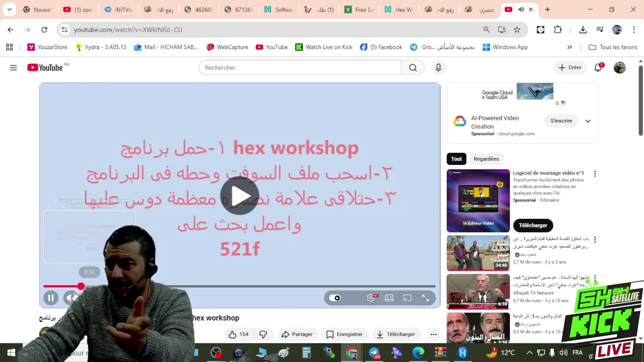Dislike the video
Image resolution: width=644 pixels, height=362 pixels.
tap(263, 334)
